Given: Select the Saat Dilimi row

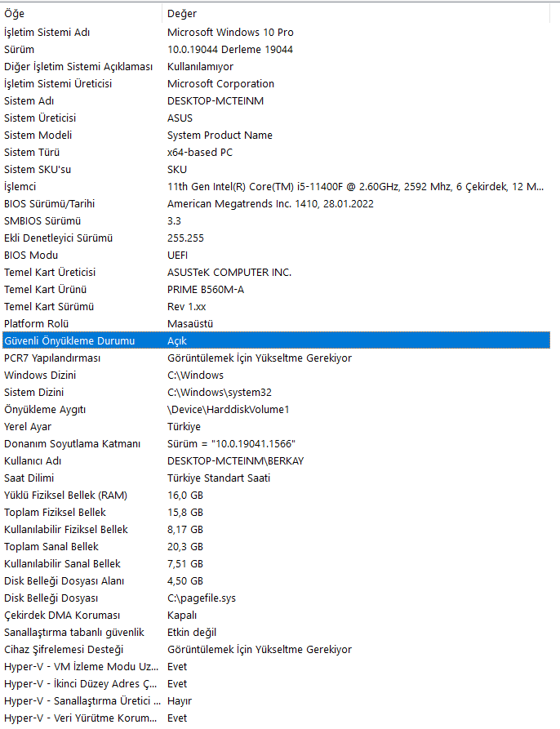Looking at the screenshot, I should (276, 478).
